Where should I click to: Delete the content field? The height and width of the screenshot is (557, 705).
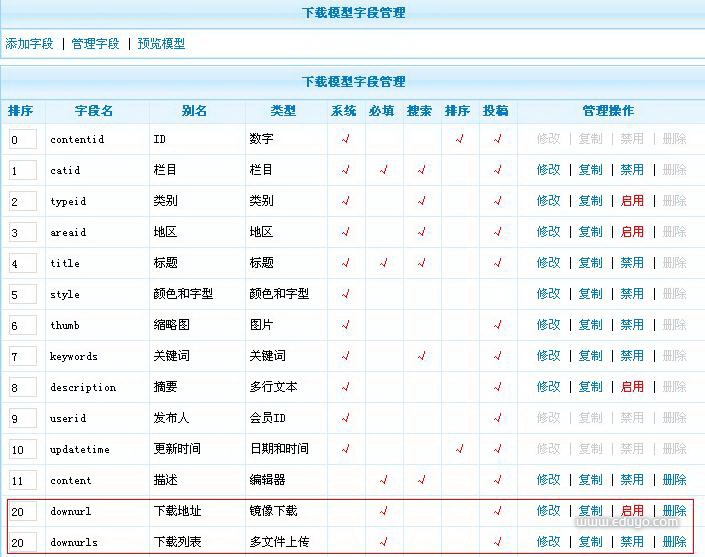click(x=674, y=480)
